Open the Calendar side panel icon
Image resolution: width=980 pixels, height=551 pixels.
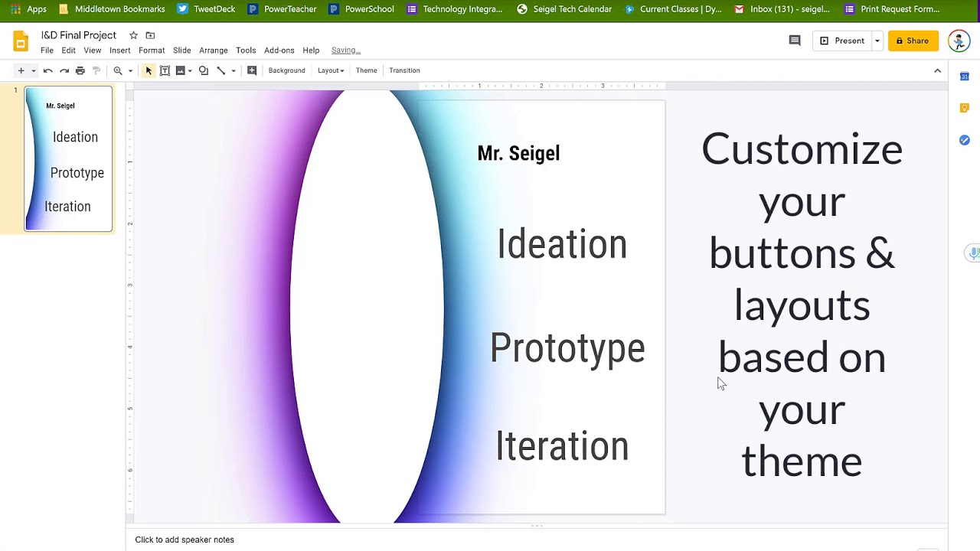[965, 76]
